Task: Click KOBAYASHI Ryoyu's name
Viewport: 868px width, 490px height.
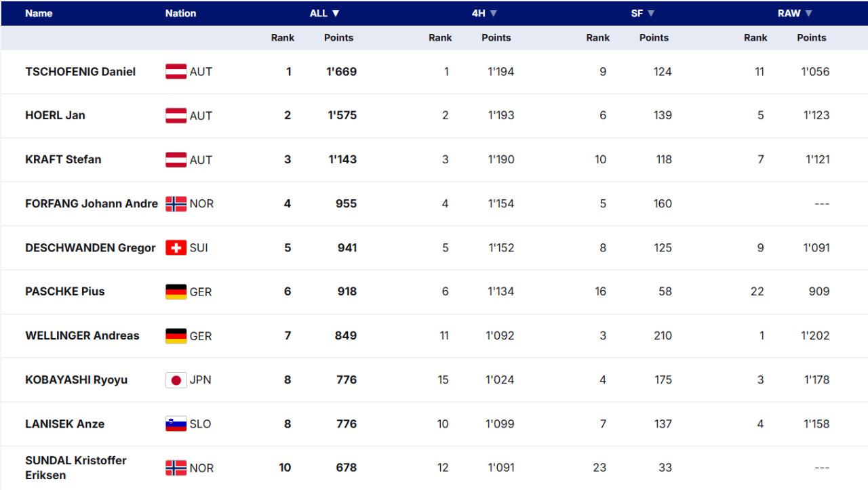Action: click(76, 380)
